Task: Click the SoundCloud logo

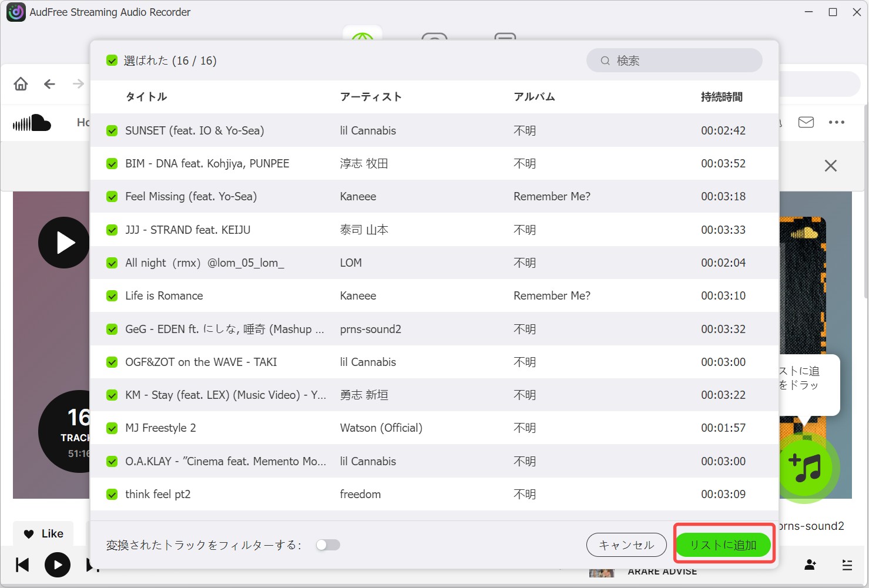Action: point(32,123)
